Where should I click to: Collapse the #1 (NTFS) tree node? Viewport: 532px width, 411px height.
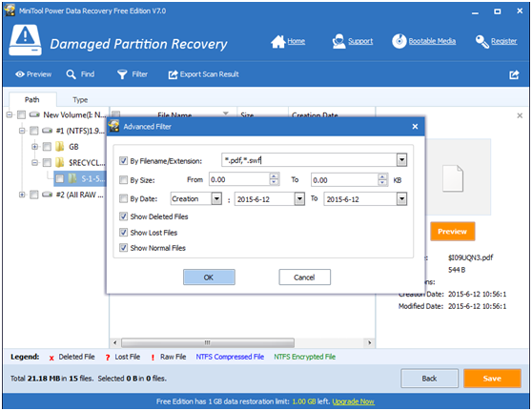pos(22,131)
